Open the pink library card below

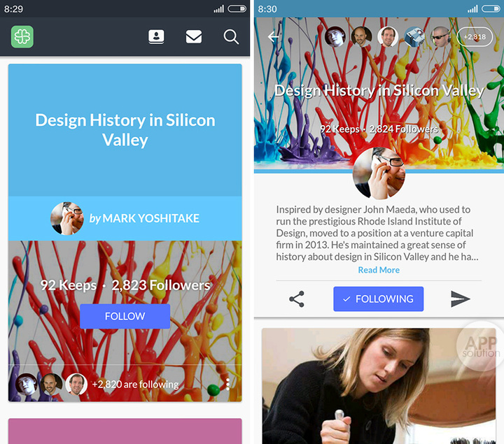pyautogui.click(x=125, y=431)
